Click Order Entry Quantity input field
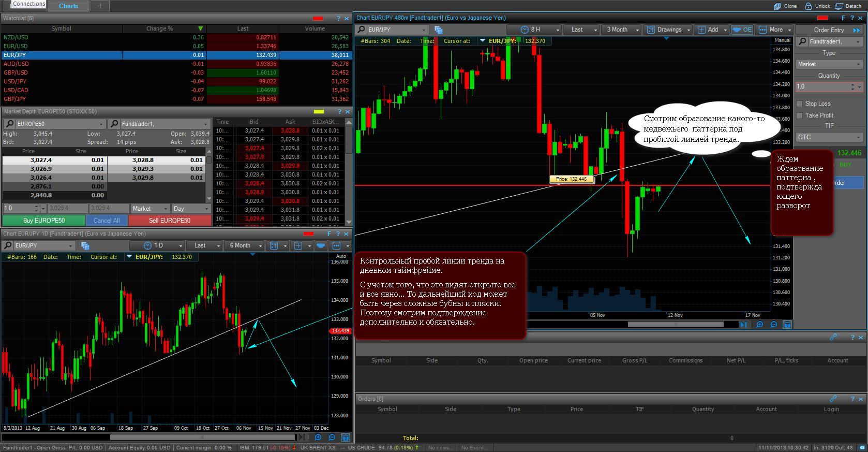The height and width of the screenshot is (452, 868). [829, 87]
